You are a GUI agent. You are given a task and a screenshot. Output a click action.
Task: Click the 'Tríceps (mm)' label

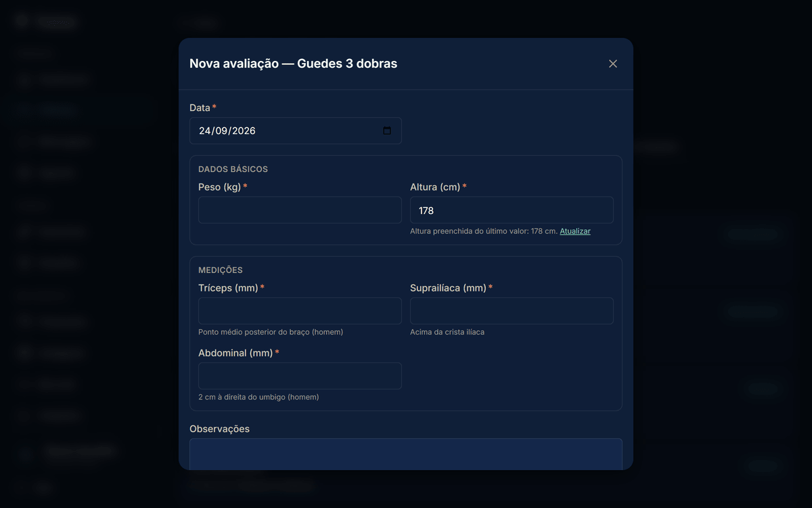[228, 288]
